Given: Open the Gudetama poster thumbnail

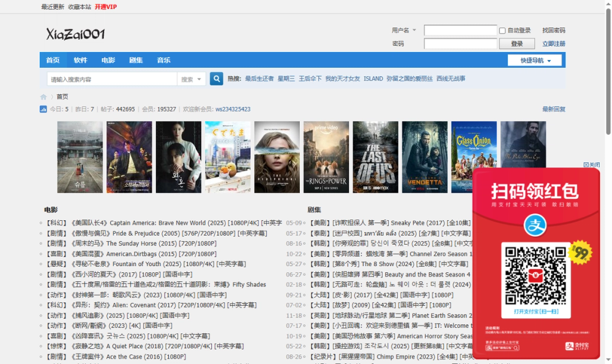Looking at the screenshot, I should 228,157.
